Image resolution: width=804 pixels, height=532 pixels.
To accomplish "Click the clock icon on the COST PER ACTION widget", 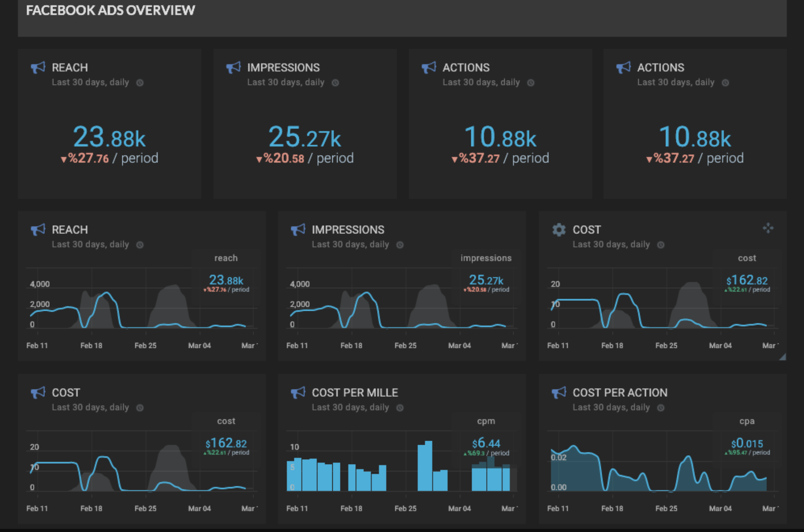I will [x=661, y=408].
